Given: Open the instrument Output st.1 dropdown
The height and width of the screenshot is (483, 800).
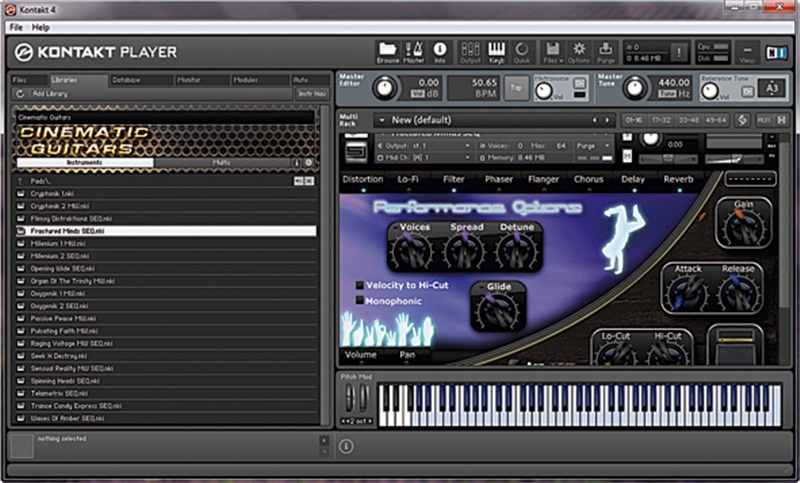Looking at the screenshot, I should tap(423, 146).
